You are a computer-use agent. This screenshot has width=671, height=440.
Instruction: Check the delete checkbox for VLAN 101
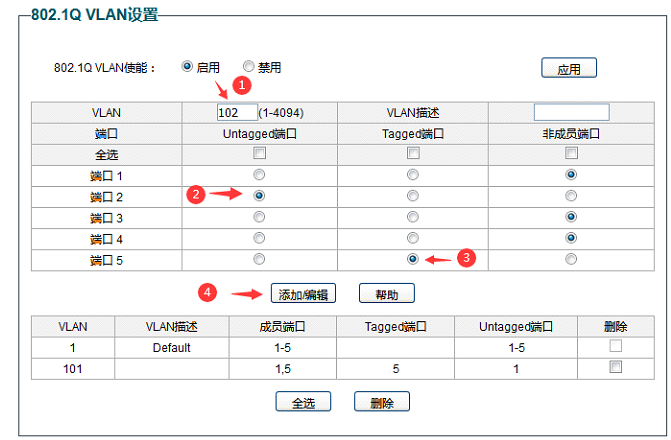[616, 367]
